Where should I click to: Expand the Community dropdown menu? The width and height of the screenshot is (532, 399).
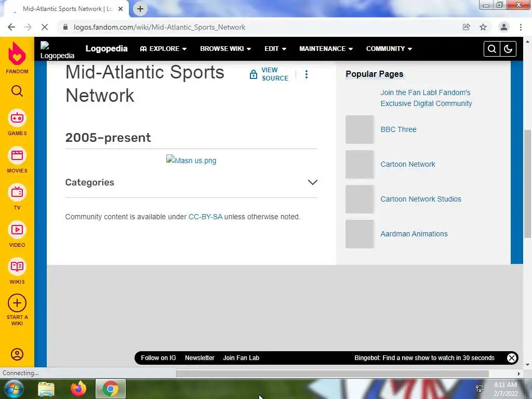[389, 49]
